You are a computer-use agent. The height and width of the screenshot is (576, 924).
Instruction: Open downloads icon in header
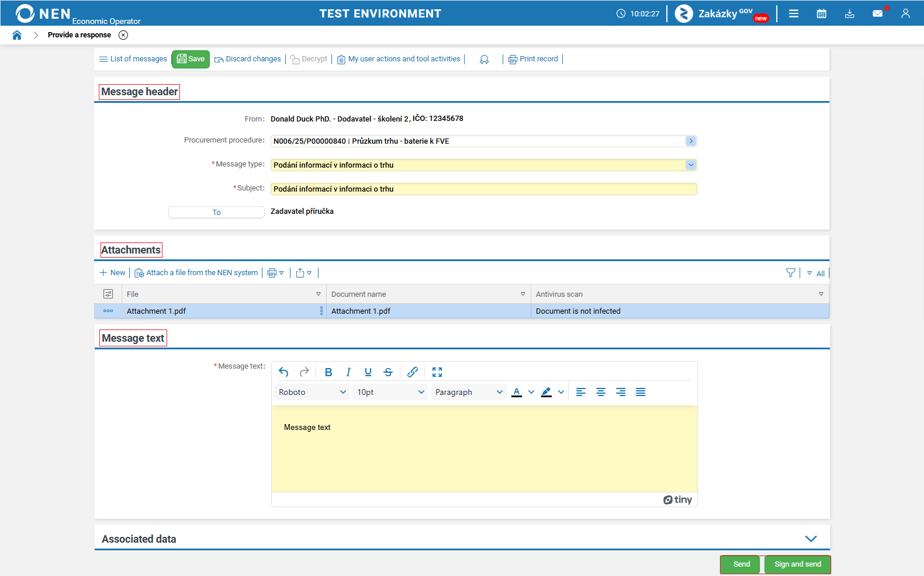point(850,13)
